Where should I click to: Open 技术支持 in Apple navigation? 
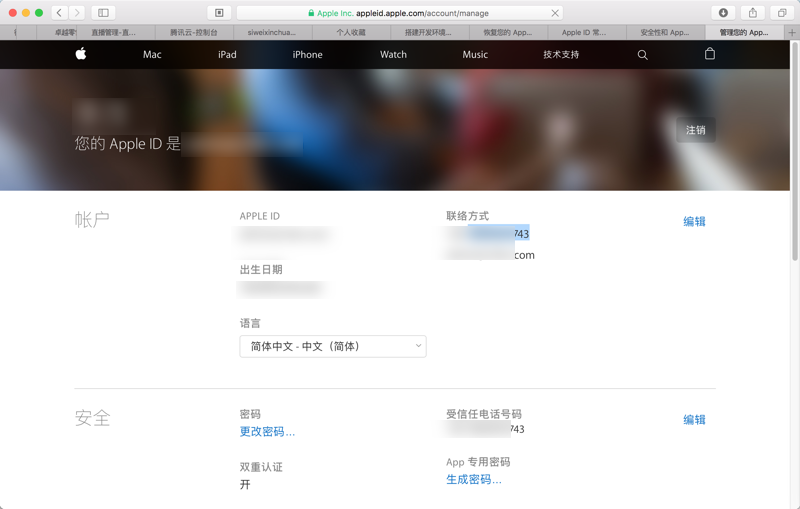pos(561,55)
